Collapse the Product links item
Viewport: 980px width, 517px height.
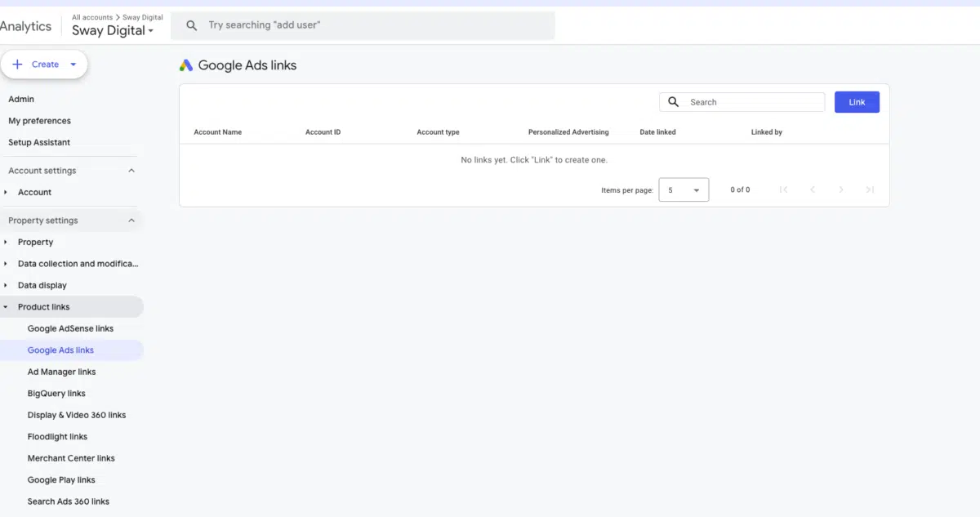pyautogui.click(x=7, y=307)
